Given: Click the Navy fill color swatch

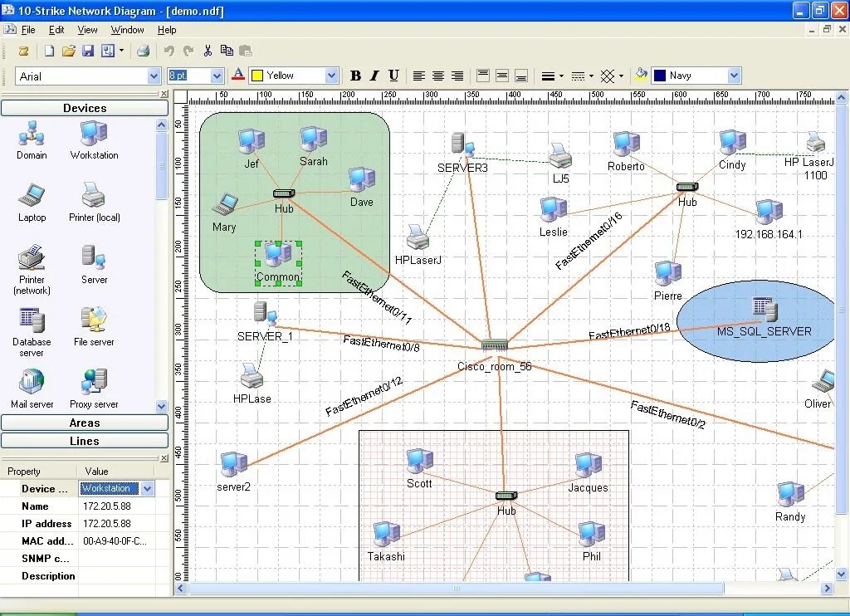Looking at the screenshot, I should click(660, 76).
